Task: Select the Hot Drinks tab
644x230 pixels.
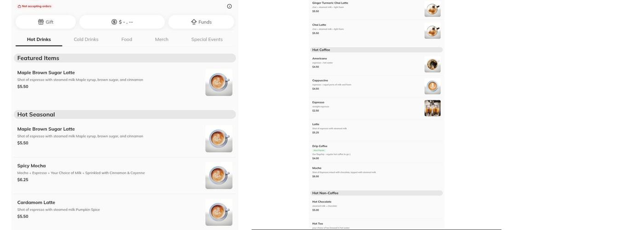Action: click(39, 40)
